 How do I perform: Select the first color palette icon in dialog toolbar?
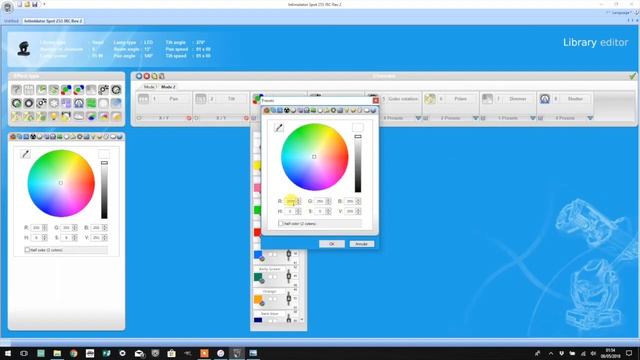(x=267, y=110)
